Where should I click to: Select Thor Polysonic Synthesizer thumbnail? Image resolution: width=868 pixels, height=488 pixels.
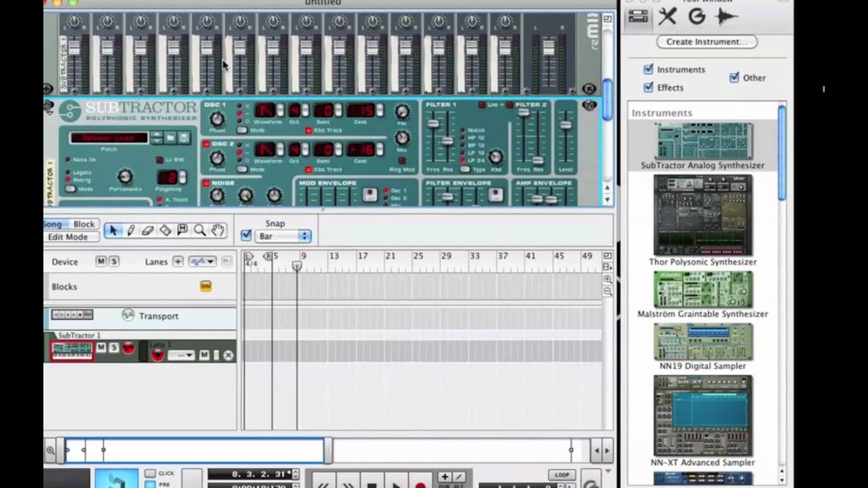tap(703, 215)
